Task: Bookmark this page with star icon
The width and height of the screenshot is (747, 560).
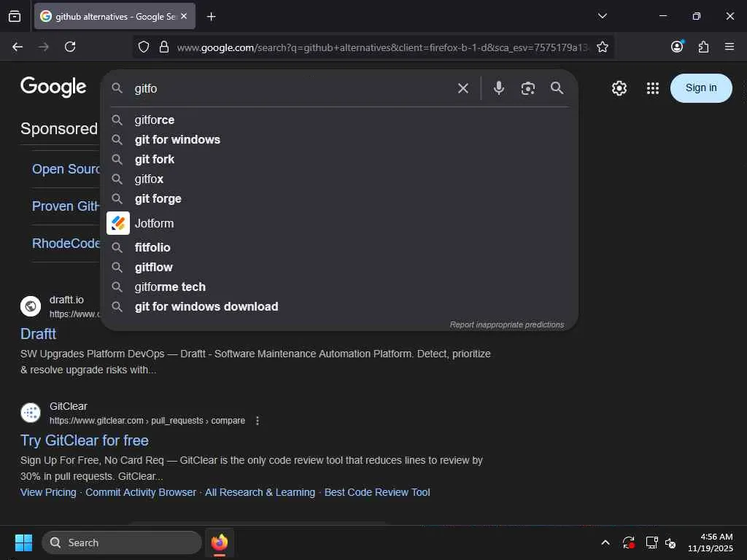Action: (x=602, y=47)
